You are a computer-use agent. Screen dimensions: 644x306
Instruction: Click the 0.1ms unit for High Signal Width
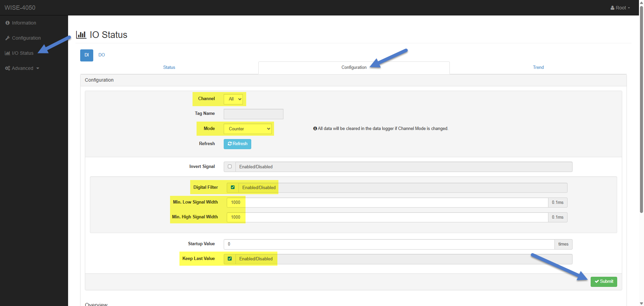pos(558,217)
